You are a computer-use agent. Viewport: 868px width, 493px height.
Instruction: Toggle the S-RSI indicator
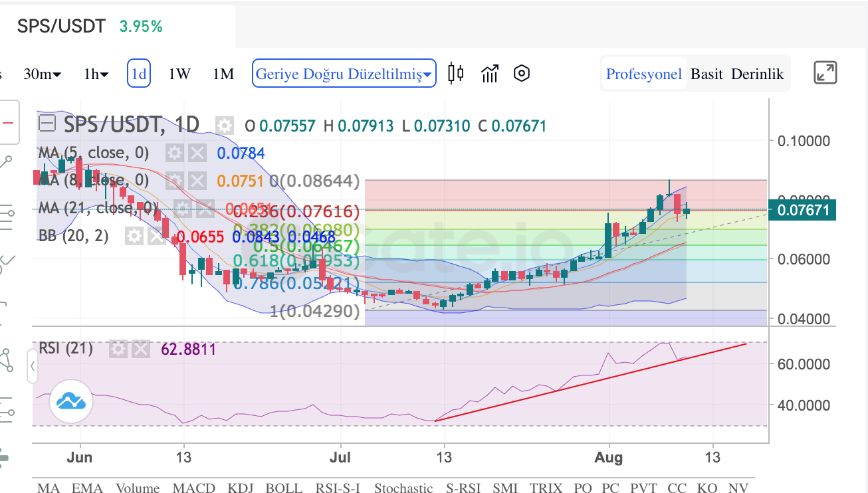point(463,488)
